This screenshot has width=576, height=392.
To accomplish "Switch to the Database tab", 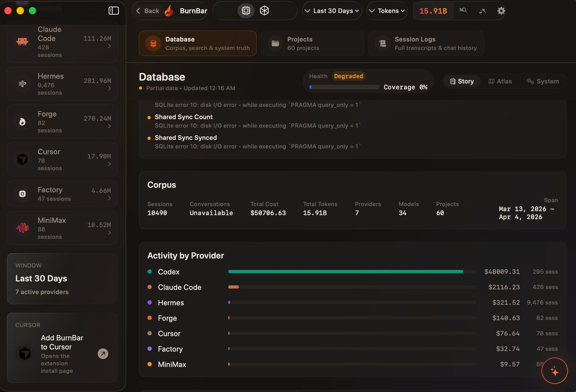I will point(197,43).
